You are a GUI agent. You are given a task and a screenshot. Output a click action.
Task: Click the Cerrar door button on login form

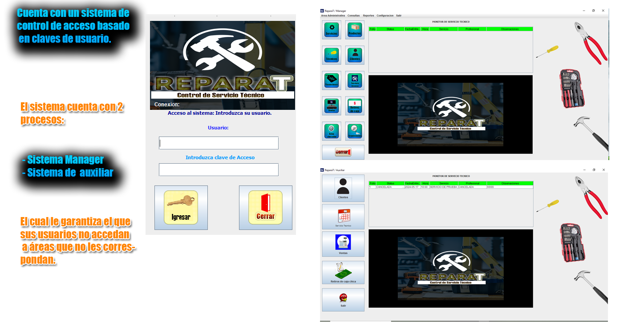click(x=265, y=207)
